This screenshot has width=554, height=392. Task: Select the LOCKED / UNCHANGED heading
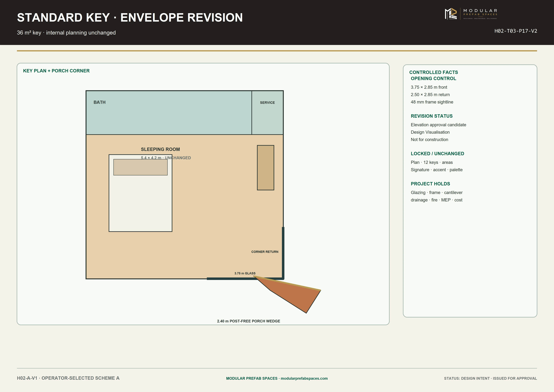437,154
